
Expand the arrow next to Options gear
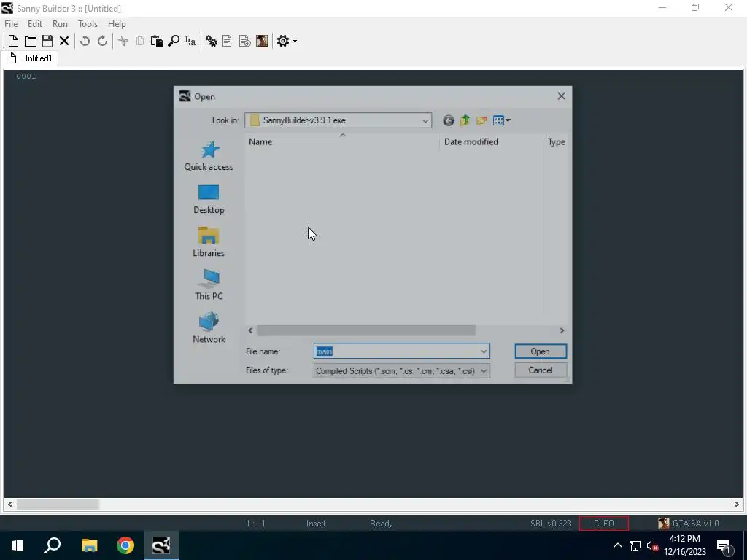tap(295, 42)
